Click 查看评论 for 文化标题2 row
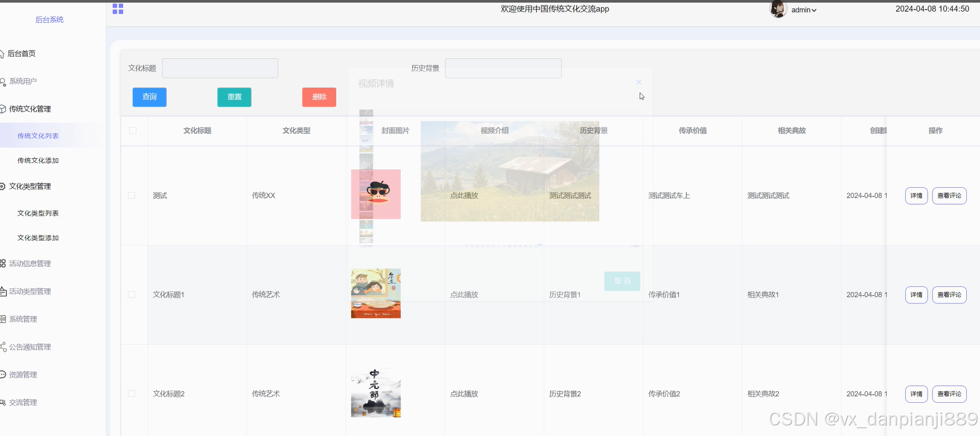Screen dimensions: 980x436 coord(949,394)
